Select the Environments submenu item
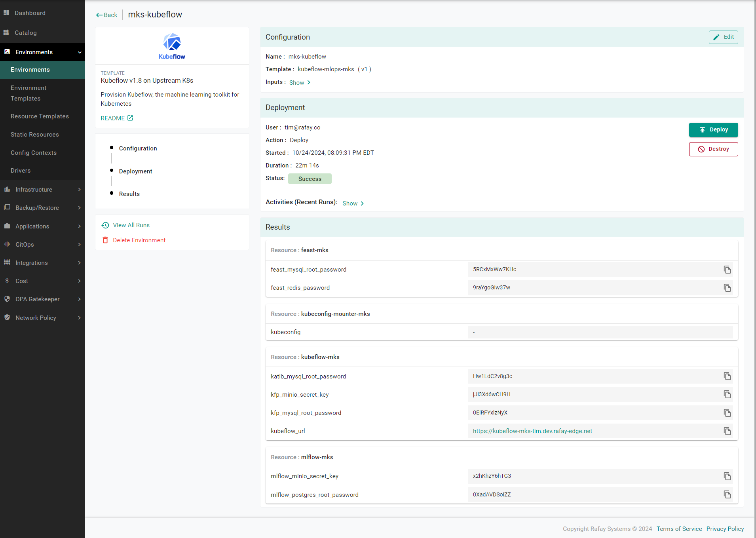 click(42, 70)
